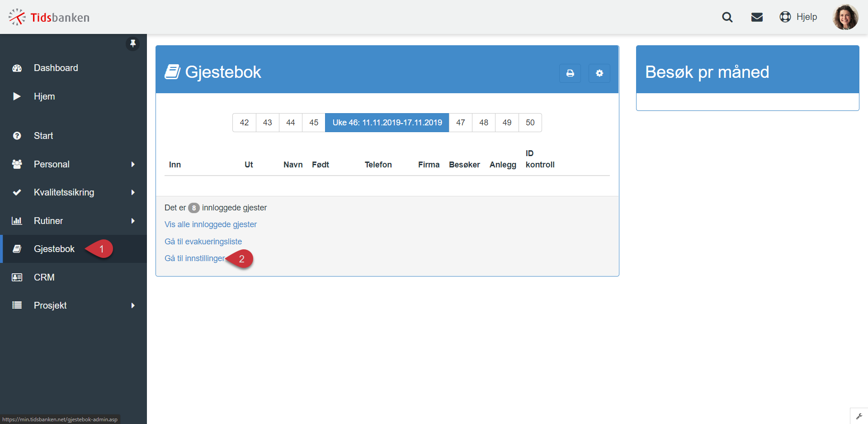868x424 pixels.
Task: Switch to week 42
Action: point(244,123)
